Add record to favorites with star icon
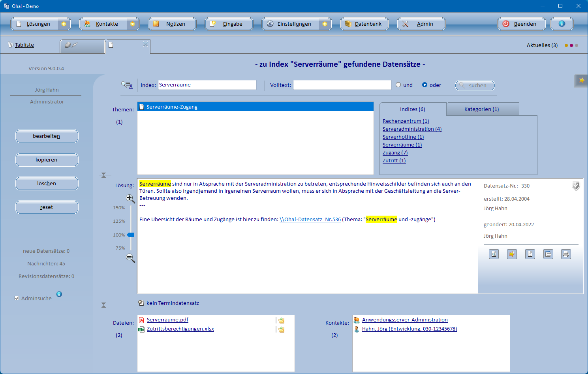The height and width of the screenshot is (374, 588). click(x=512, y=254)
